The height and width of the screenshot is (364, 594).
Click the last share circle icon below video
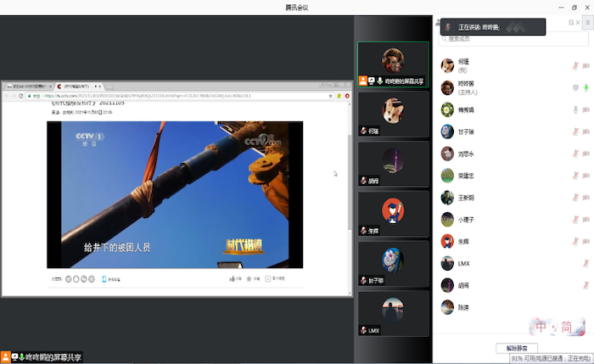click(92, 279)
